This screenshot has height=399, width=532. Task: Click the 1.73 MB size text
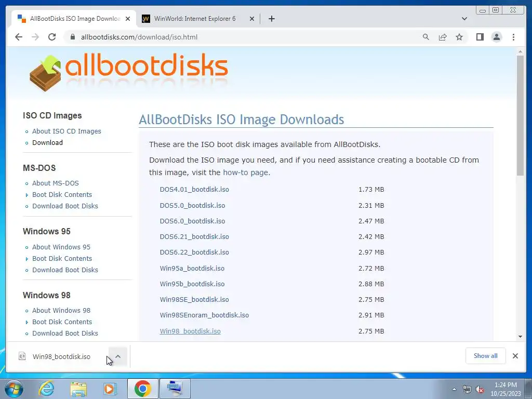coord(371,189)
